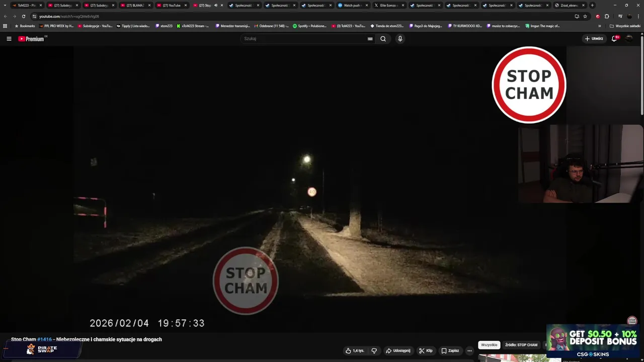This screenshot has height=362, width=644.
Task: Click the youtube.com address bar
Action: click(302, 16)
